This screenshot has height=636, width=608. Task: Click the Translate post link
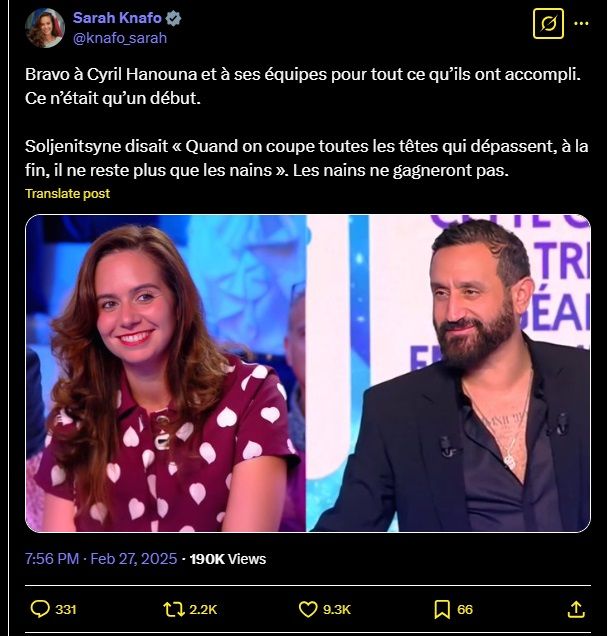pyautogui.click(x=68, y=193)
